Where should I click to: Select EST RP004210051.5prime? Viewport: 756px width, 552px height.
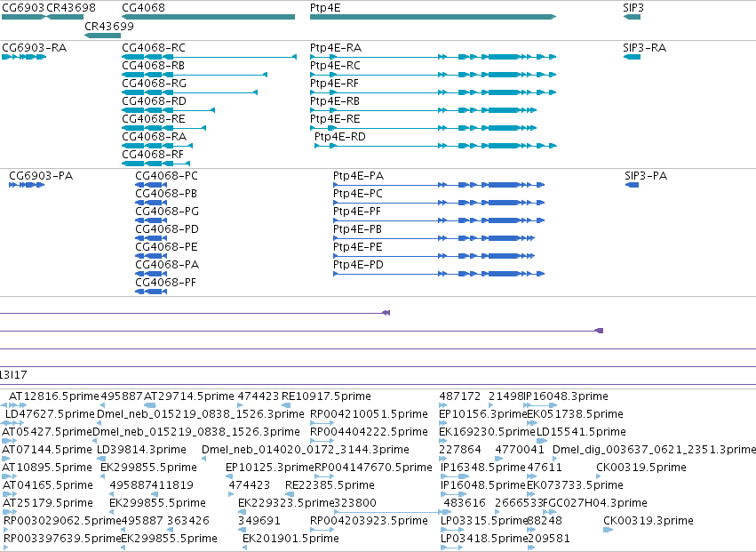tap(369, 414)
